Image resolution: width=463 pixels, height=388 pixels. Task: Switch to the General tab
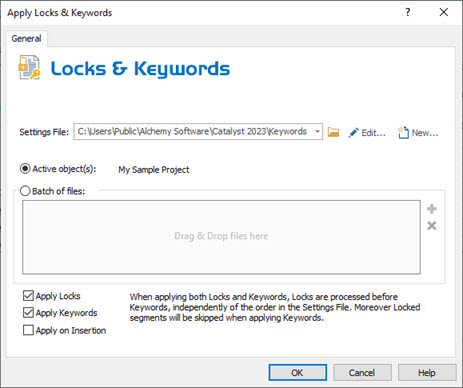[x=26, y=38]
